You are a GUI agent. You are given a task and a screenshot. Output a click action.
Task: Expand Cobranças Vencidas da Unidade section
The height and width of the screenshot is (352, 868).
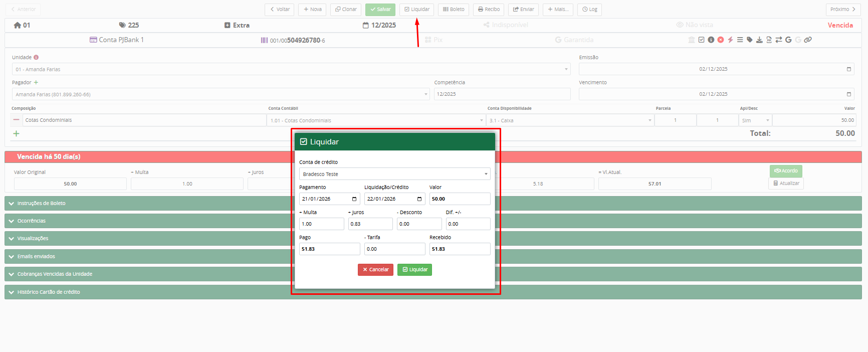pos(55,274)
